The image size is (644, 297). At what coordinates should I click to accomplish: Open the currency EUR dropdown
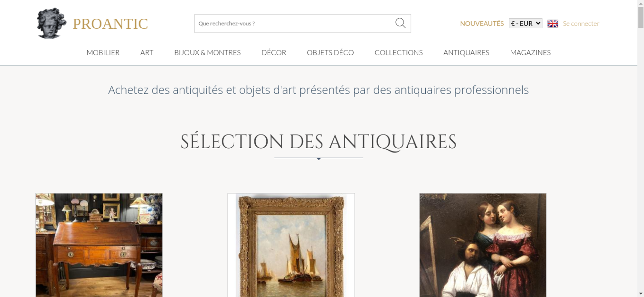pyautogui.click(x=526, y=23)
